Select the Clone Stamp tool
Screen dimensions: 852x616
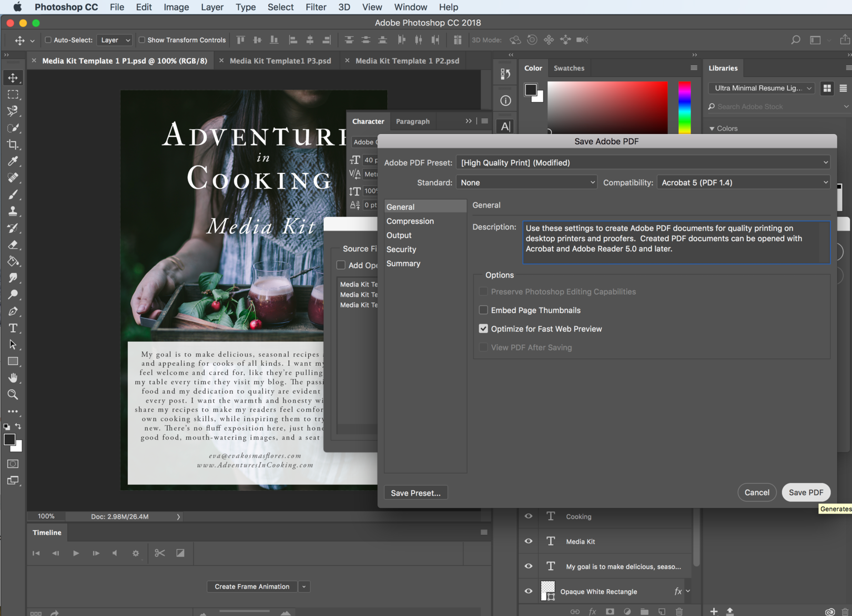point(13,211)
